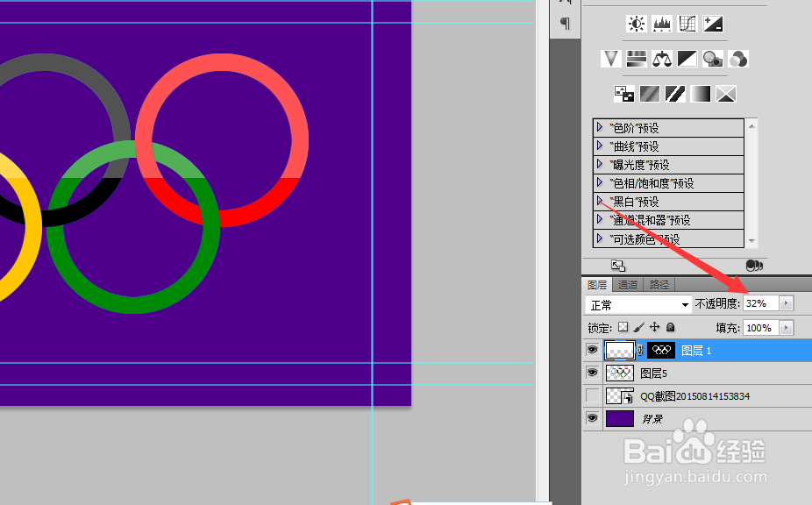Show the QQ截图20150814153834 layer

(593, 395)
